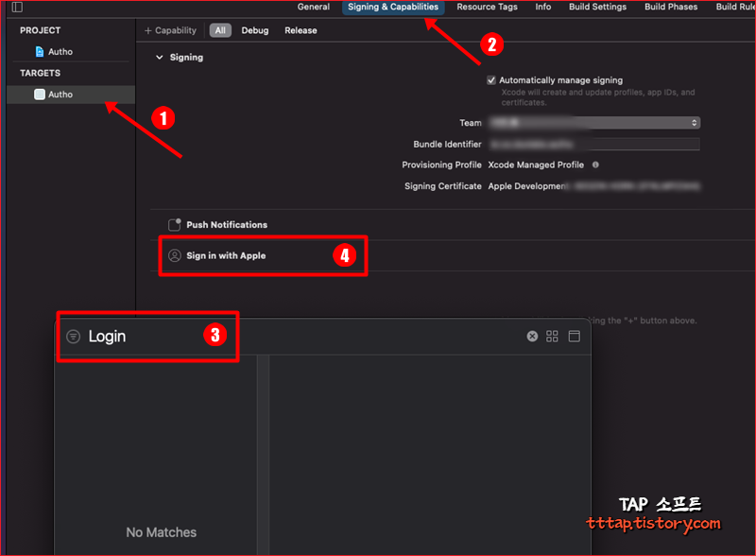Select the Signing & Capabilities tab
756x556 pixels.
click(x=393, y=7)
